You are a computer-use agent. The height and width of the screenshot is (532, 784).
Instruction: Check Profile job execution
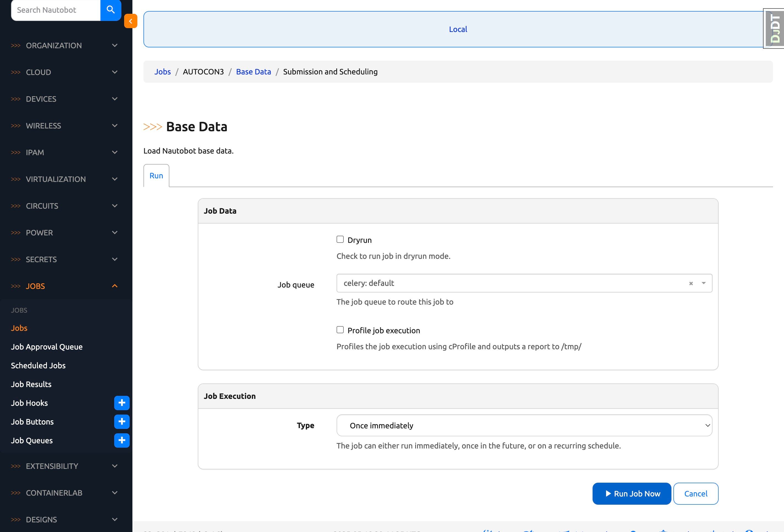pyautogui.click(x=340, y=330)
